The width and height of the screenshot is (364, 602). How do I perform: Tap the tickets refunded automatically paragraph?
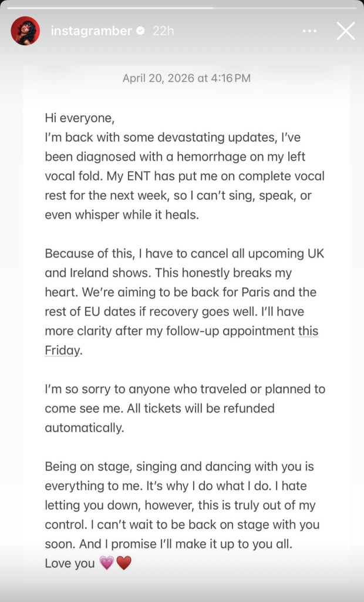click(x=185, y=408)
